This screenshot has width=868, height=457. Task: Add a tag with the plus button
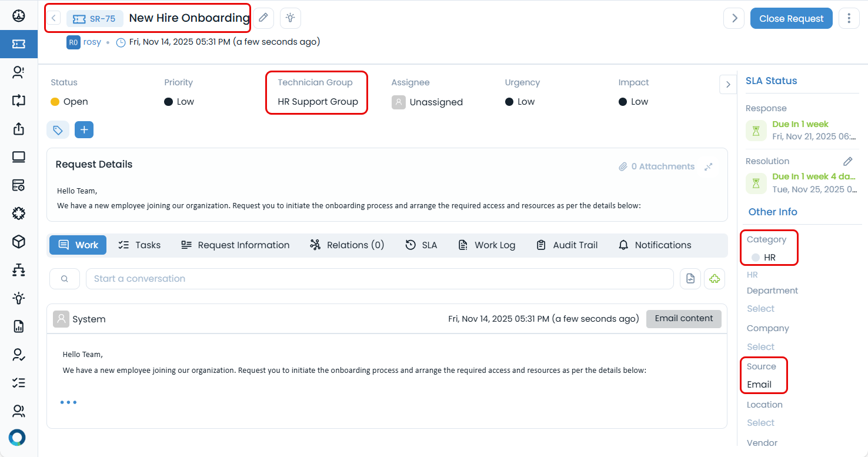pyautogui.click(x=84, y=130)
